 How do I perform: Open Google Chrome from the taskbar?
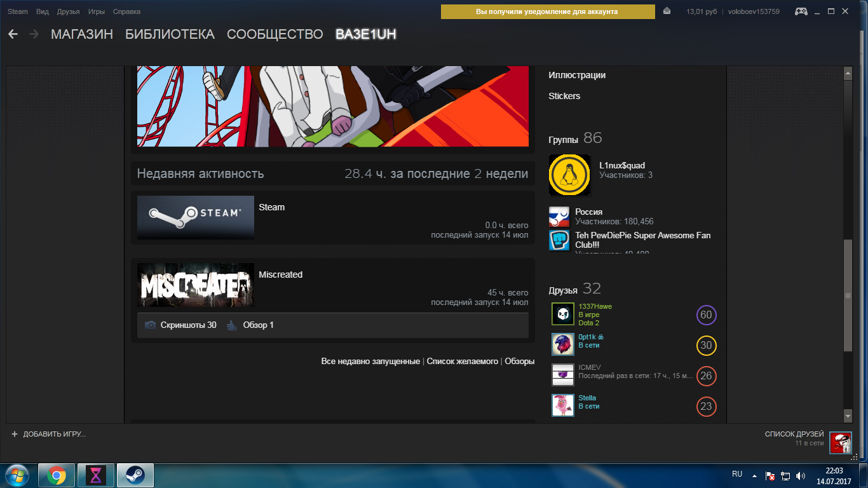pyautogui.click(x=57, y=475)
